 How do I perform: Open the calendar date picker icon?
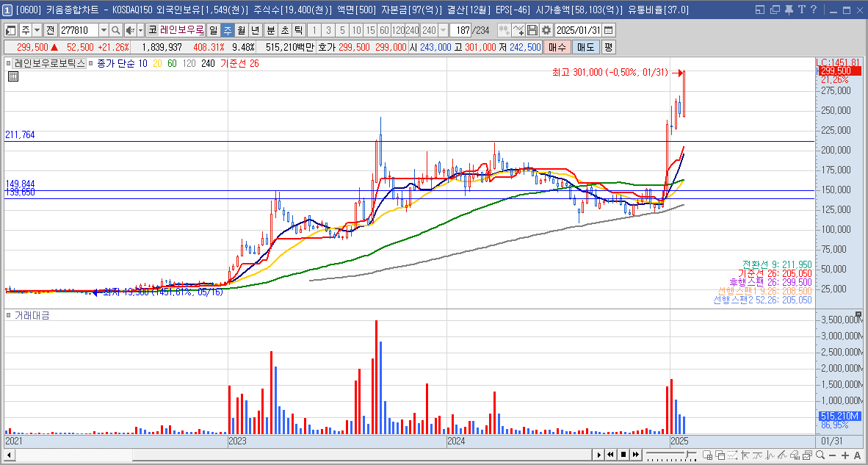point(608,30)
